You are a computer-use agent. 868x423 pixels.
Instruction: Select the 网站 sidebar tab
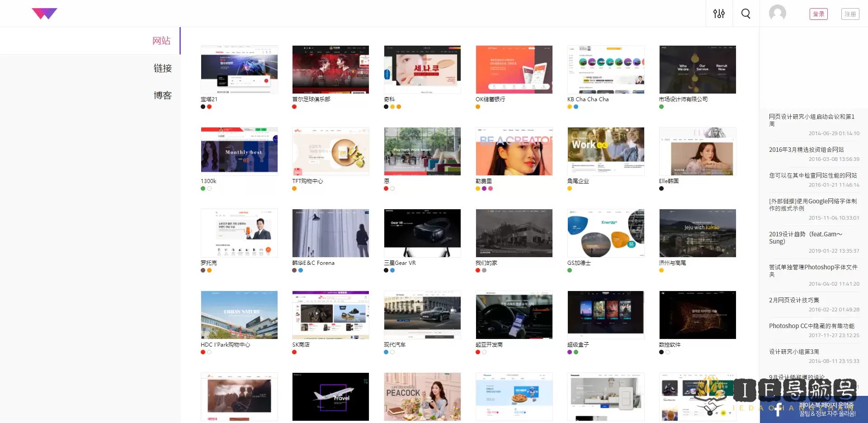162,40
